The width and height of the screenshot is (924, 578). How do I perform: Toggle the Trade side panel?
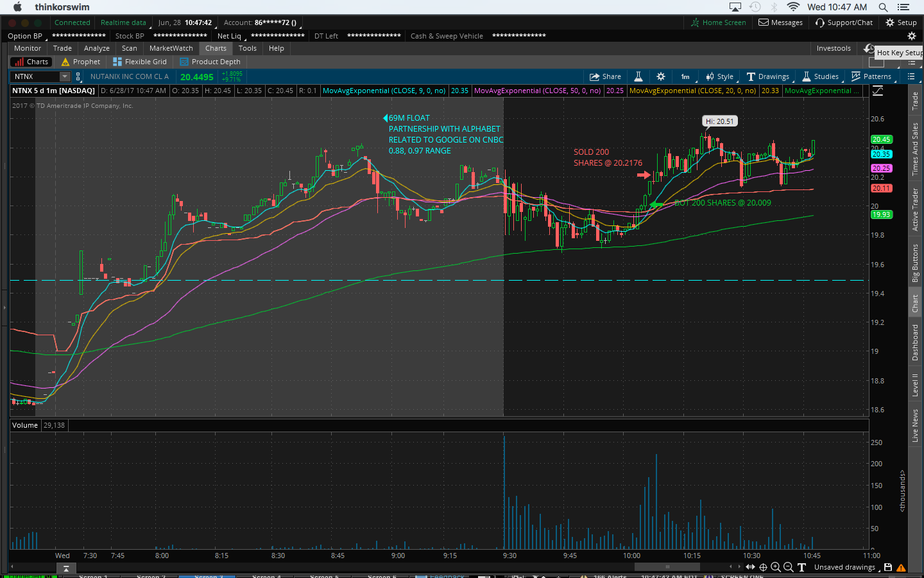click(916, 101)
